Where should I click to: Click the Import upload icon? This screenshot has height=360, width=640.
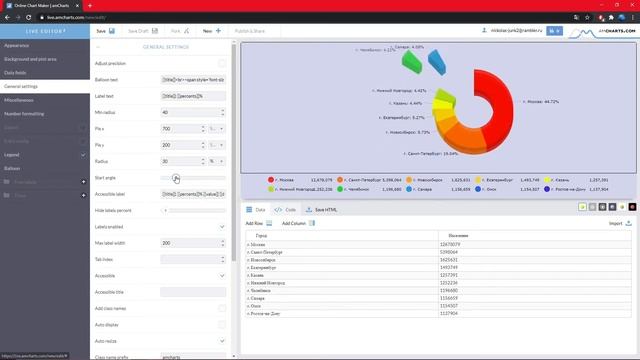629,223
